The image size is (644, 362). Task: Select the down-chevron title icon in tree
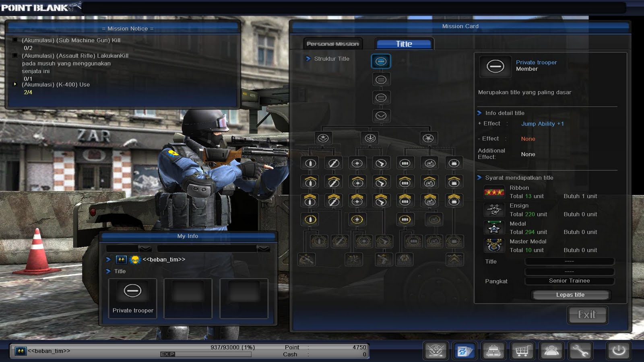(x=381, y=116)
